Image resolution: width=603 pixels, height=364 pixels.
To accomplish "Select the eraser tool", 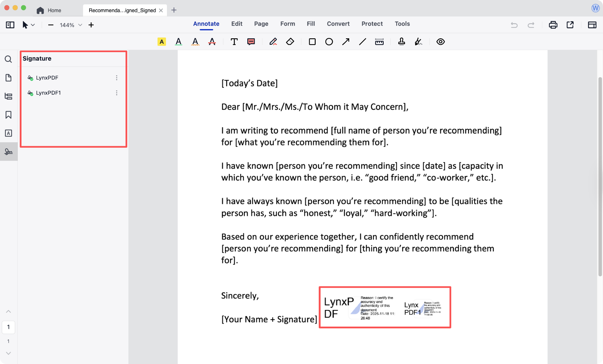I will [x=290, y=42].
